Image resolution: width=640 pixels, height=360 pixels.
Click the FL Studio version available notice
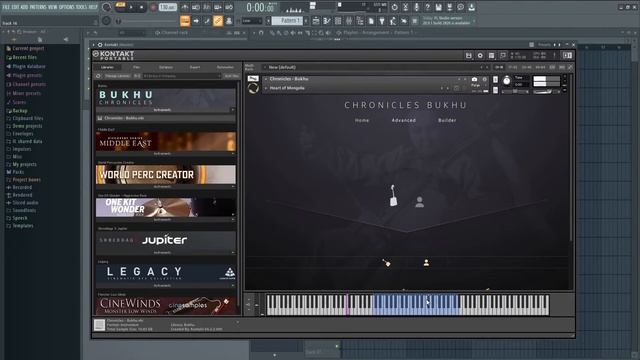[447, 21]
